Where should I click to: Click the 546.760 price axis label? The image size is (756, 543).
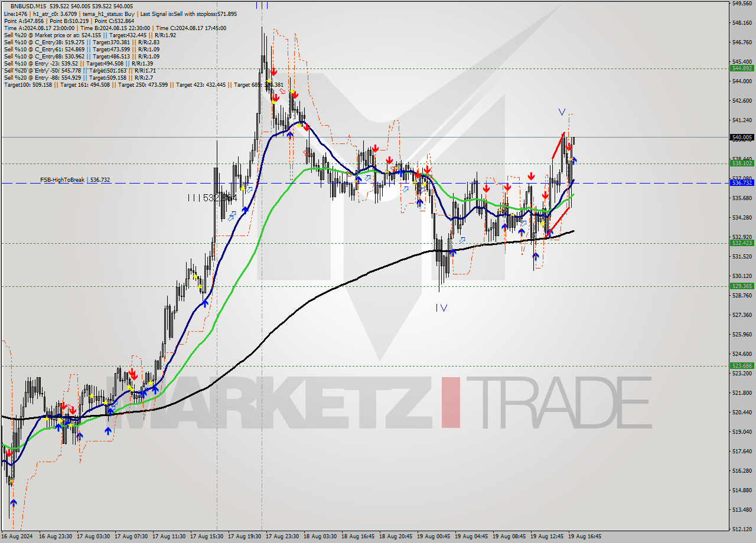point(741,42)
